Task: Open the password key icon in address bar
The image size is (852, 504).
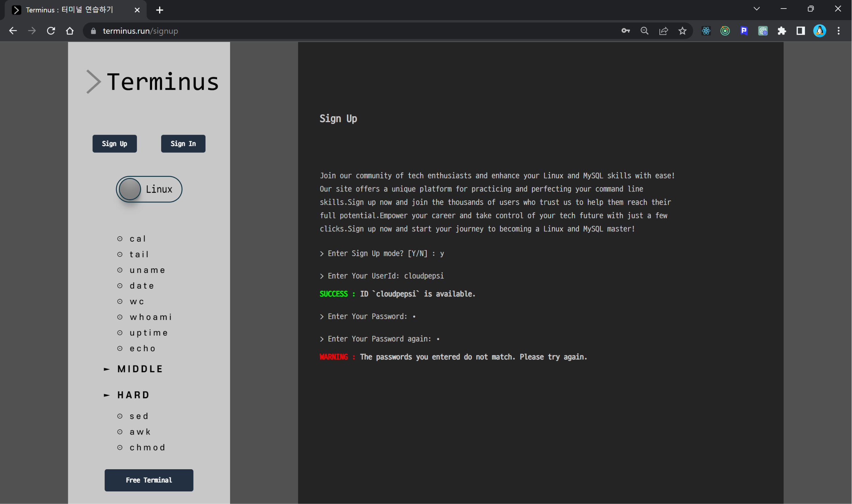Action: point(625,31)
